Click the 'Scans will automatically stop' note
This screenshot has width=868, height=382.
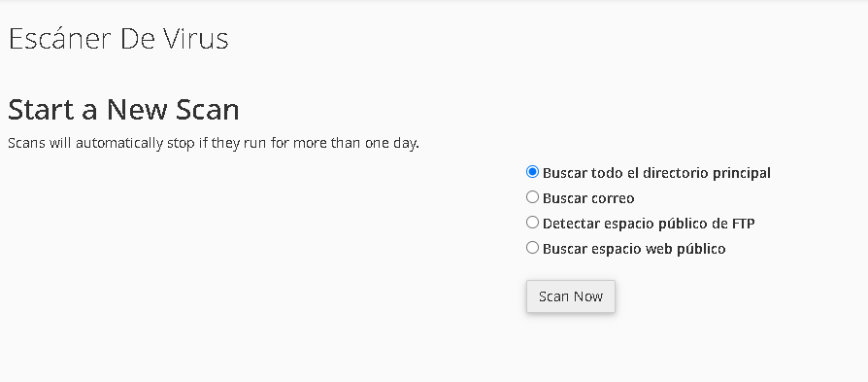214,143
